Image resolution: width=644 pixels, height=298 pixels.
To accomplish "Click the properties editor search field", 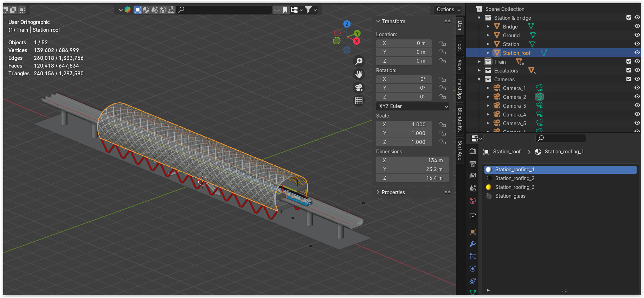I will click(x=561, y=138).
